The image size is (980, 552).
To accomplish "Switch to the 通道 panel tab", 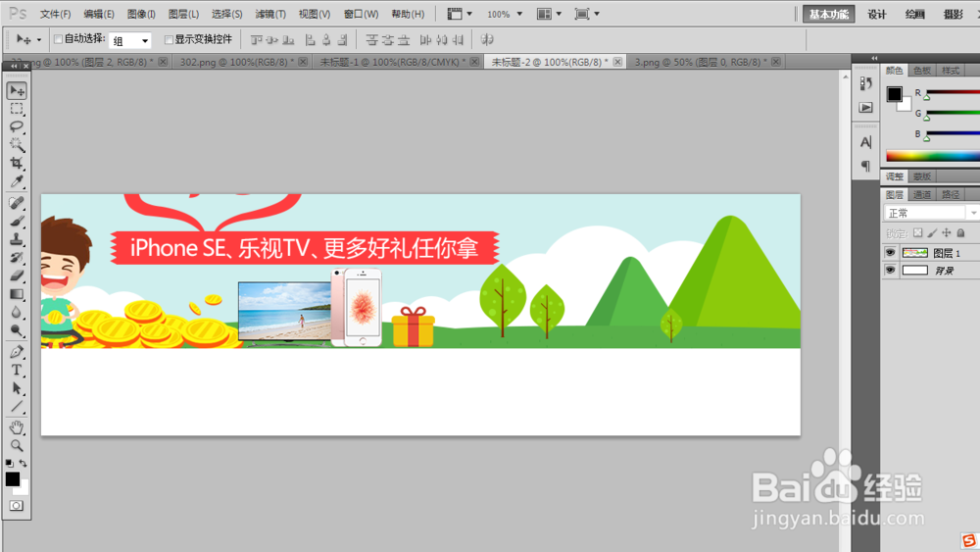I will coord(922,194).
